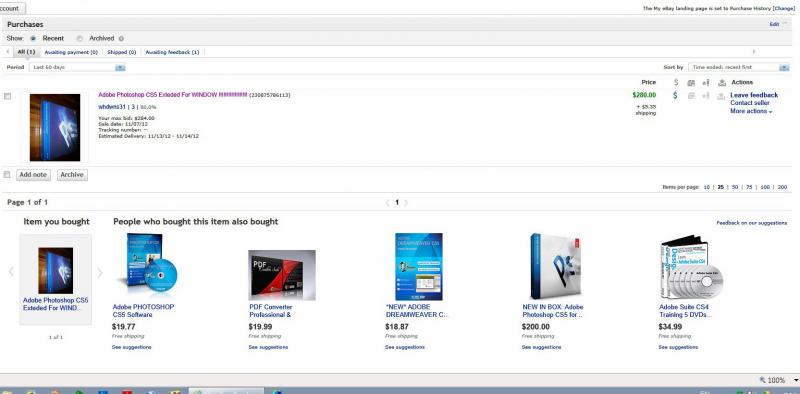Set items per page to 50
800x394 pixels.
click(735, 187)
